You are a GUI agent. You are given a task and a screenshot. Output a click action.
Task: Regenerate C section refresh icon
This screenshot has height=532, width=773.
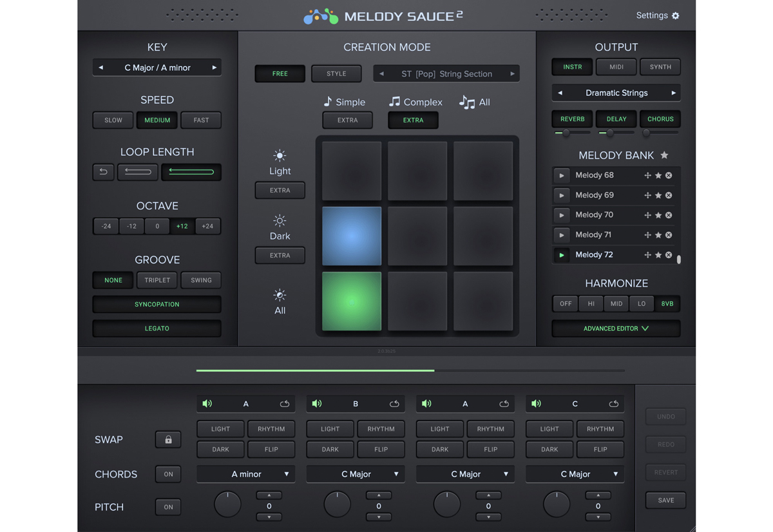[614, 404]
